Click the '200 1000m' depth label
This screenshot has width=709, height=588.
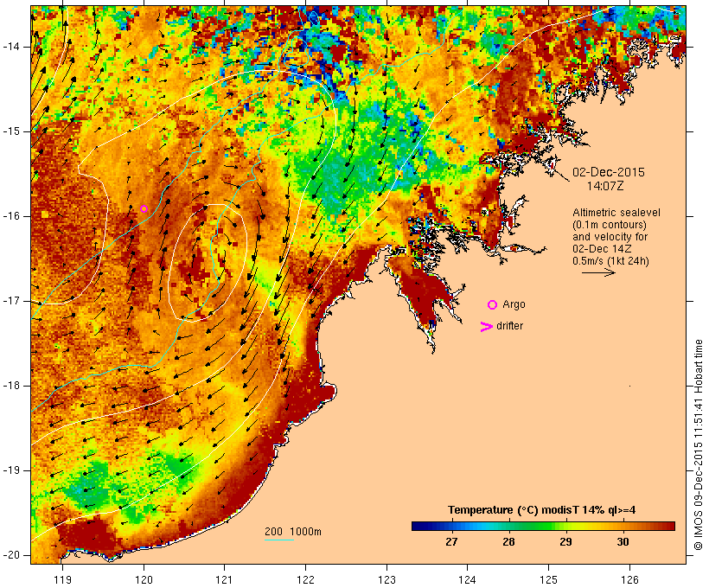click(x=293, y=532)
